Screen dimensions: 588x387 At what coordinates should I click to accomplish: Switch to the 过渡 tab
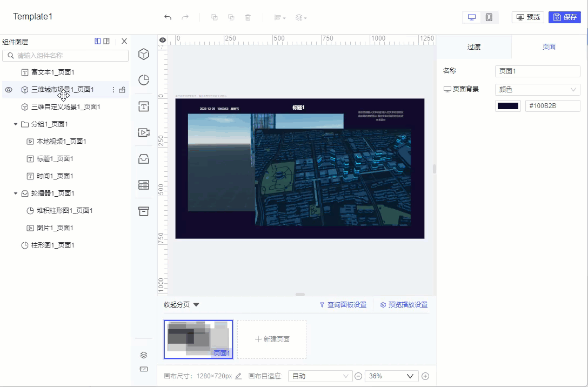pyautogui.click(x=474, y=46)
